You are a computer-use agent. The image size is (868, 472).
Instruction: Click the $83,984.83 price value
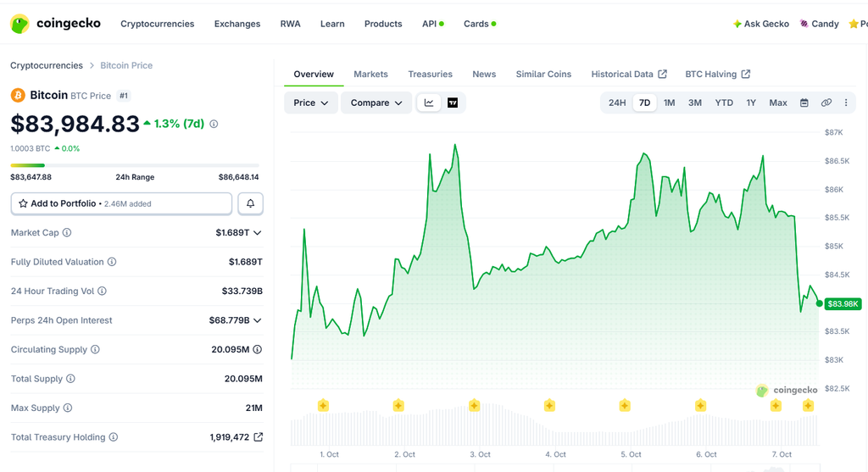click(75, 124)
